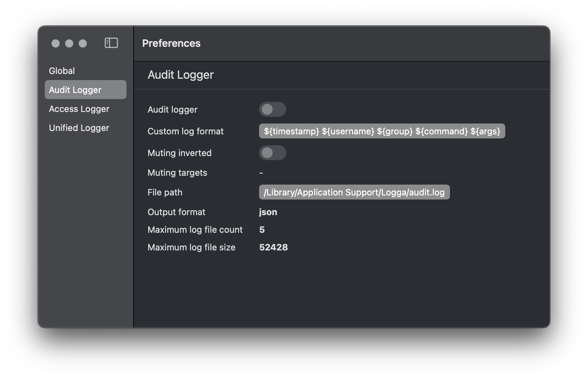Turn on the Muting inverted toggle
Image resolution: width=588 pixels, height=378 pixels.
coord(272,153)
